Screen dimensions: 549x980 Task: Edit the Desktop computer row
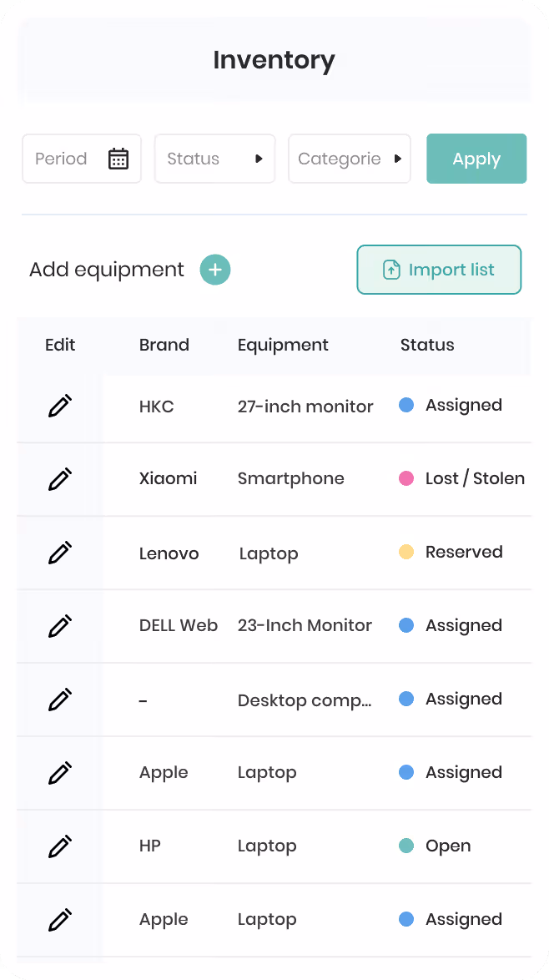60,700
